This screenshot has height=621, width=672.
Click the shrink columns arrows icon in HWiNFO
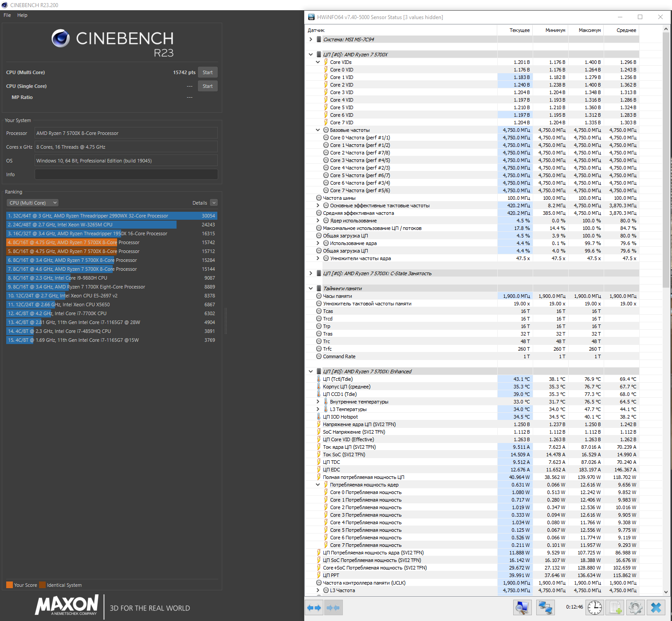(333, 608)
